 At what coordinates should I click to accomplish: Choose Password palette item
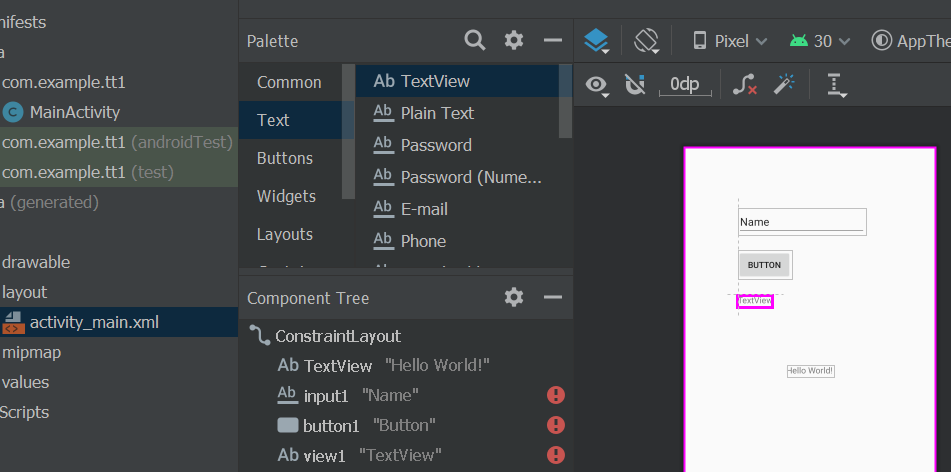pyautogui.click(x=457, y=145)
